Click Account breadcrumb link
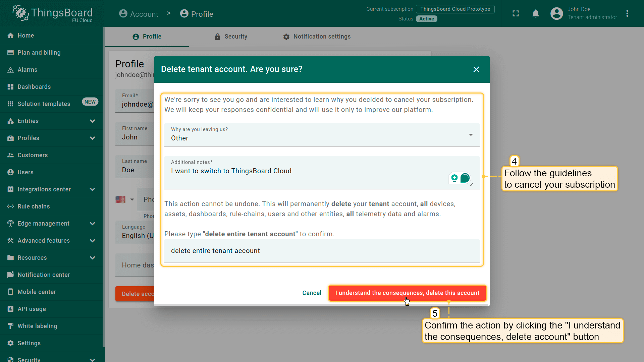Image resolution: width=644 pixels, height=362 pixels. (139, 14)
